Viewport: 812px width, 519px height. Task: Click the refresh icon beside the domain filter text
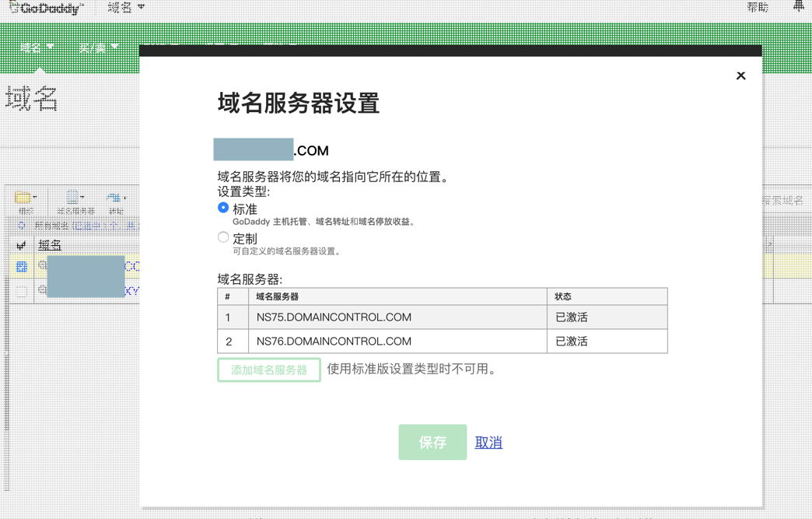(x=22, y=226)
